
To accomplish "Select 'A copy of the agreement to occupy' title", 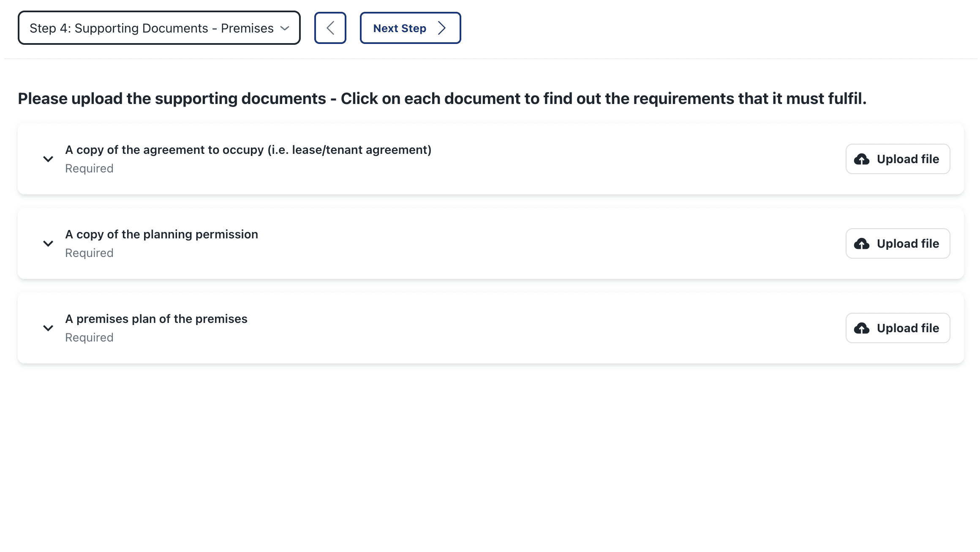I will pyautogui.click(x=248, y=150).
